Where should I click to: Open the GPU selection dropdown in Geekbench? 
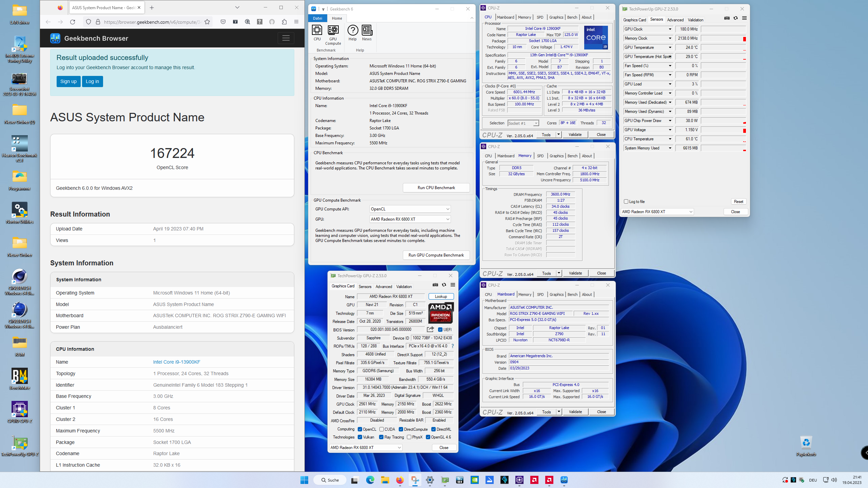point(410,219)
